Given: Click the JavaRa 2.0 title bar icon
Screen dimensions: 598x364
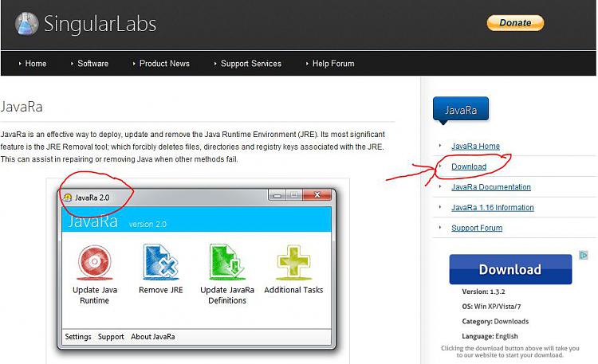Looking at the screenshot, I should 68,198.
